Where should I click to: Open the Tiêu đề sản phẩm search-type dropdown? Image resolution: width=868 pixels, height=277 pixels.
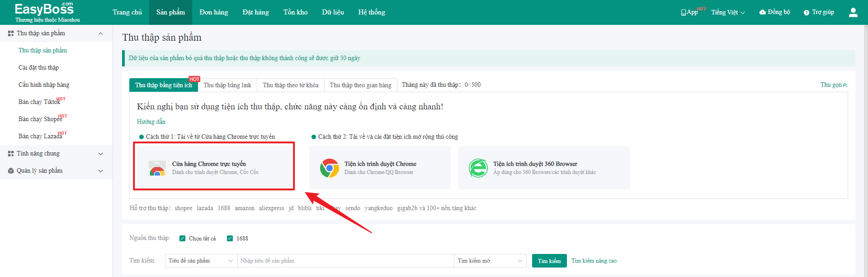(x=201, y=261)
